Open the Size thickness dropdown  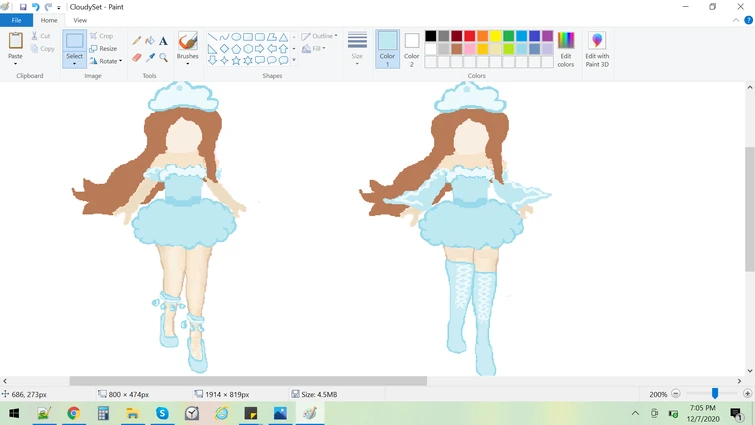point(357,47)
